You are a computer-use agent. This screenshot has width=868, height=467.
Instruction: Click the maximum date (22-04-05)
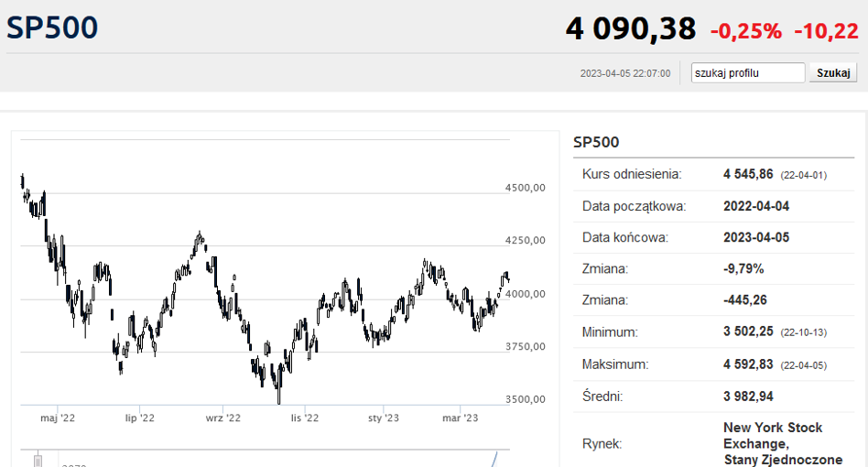804,365
